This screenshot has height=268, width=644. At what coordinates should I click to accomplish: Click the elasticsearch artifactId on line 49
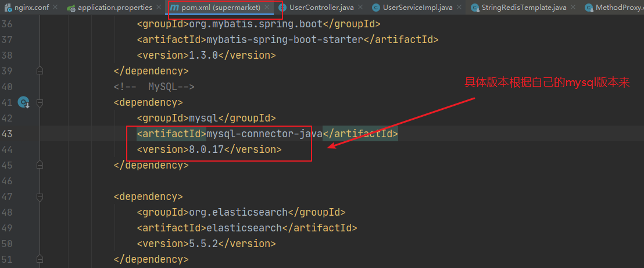(244, 228)
